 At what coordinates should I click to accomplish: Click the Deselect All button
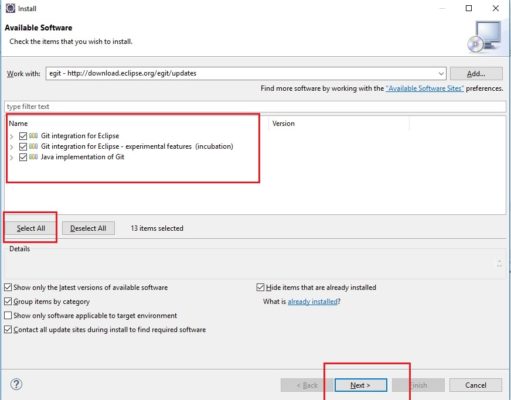(x=88, y=228)
